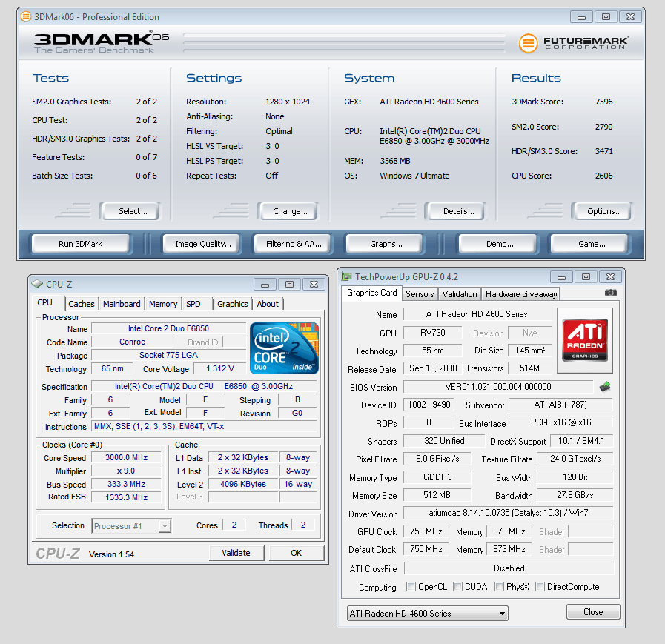The image size is (665, 644).
Task: Click the Device ID 1002 - 9490 field
Action: (x=429, y=405)
